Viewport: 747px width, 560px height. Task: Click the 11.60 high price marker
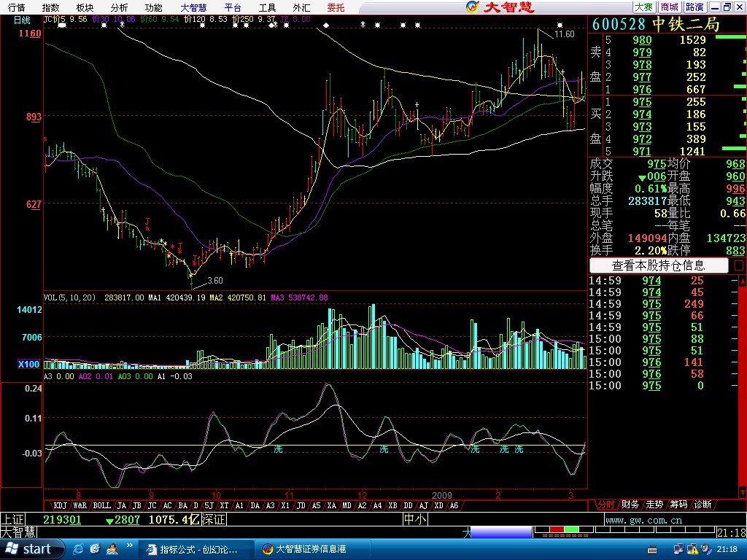(565, 34)
